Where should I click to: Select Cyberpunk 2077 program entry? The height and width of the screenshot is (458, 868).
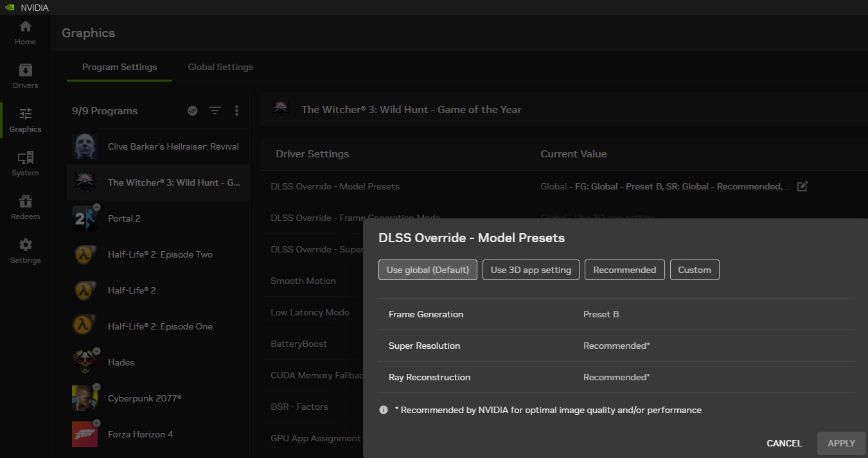(x=158, y=398)
